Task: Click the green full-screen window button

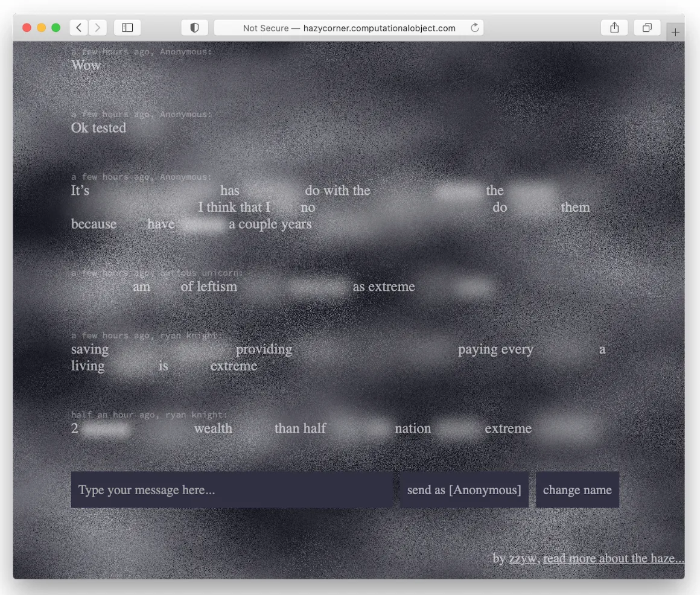Action: point(56,28)
